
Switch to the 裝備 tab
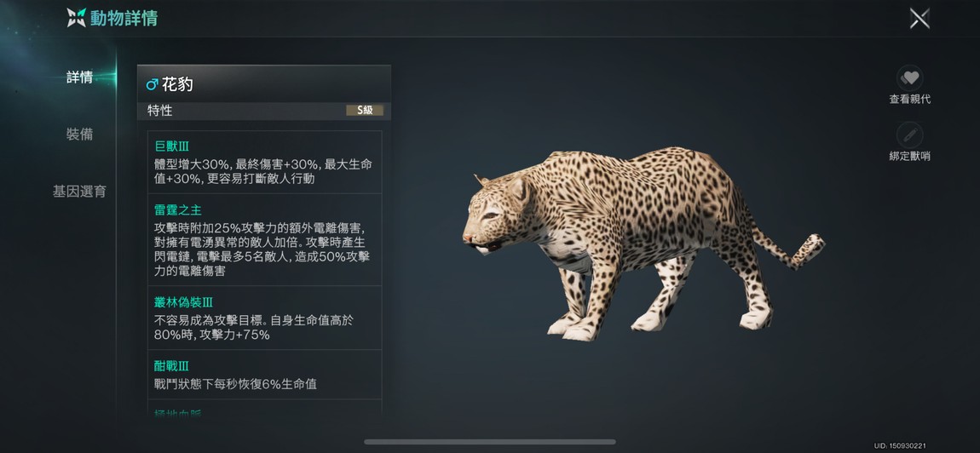click(80, 135)
